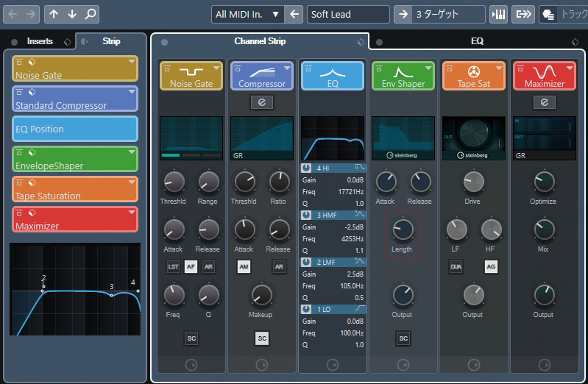588x384 pixels.
Task: Click the up arrow toolbar button
Action: [x=54, y=14]
